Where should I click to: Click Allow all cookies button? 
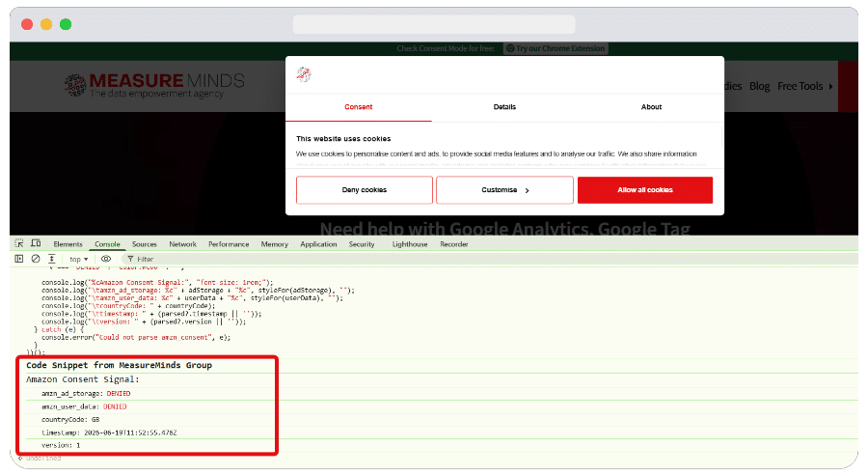(x=645, y=190)
